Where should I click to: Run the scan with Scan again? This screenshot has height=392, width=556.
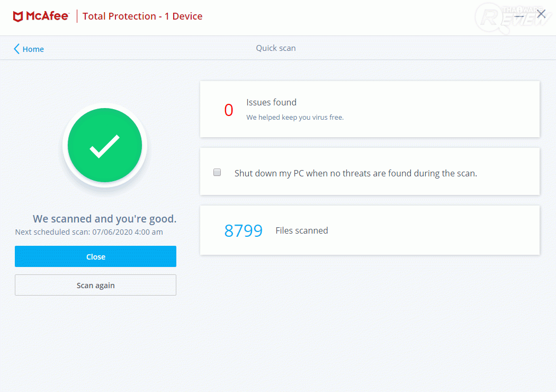[x=95, y=285]
